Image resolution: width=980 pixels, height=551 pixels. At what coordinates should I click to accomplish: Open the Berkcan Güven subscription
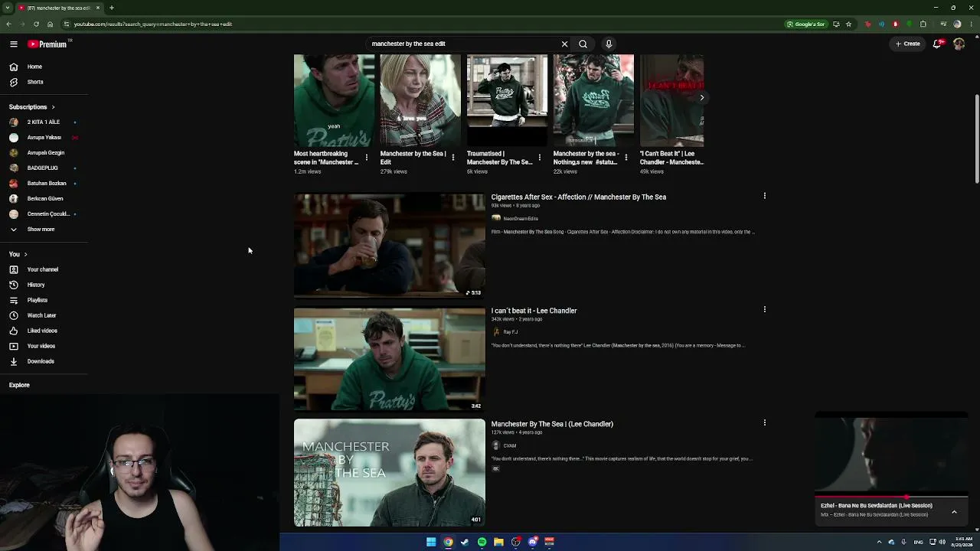tap(43, 199)
